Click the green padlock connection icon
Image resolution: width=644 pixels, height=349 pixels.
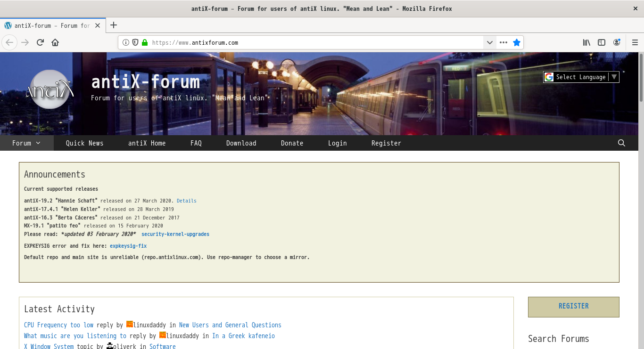coord(145,42)
